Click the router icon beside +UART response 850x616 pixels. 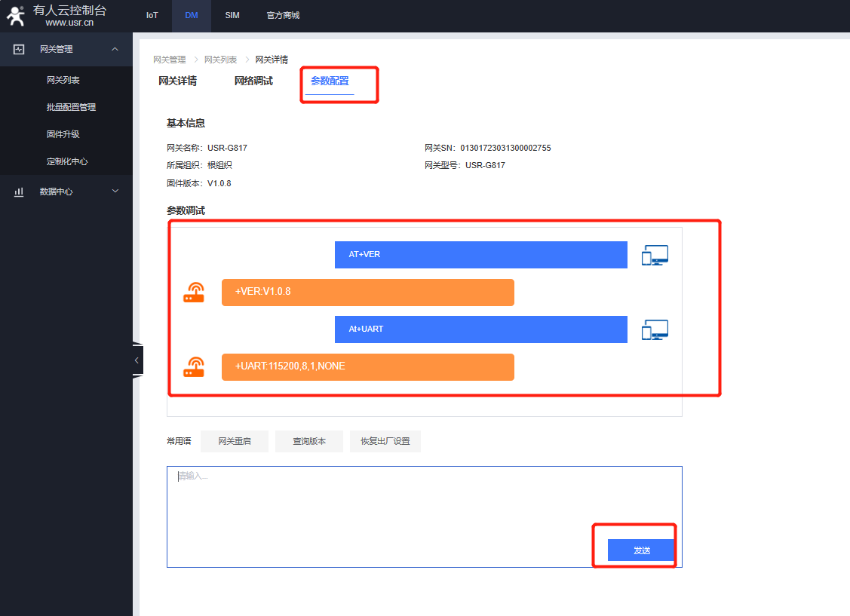194,367
